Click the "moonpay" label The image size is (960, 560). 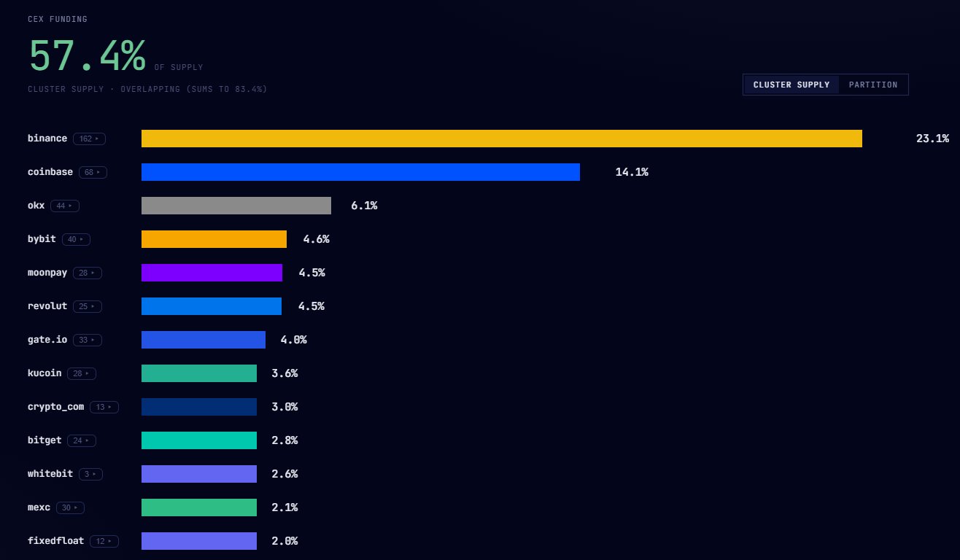[x=47, y=273]
